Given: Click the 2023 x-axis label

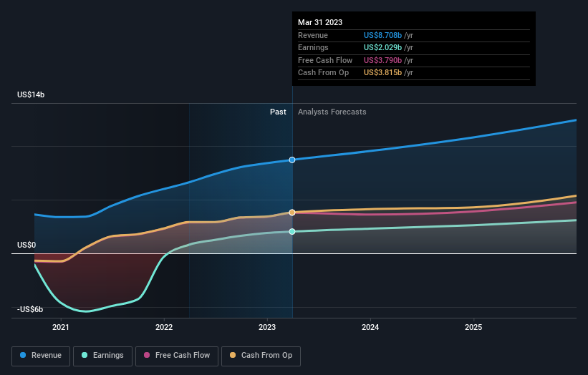Looking at the screenshot, I should pos(267,327).
